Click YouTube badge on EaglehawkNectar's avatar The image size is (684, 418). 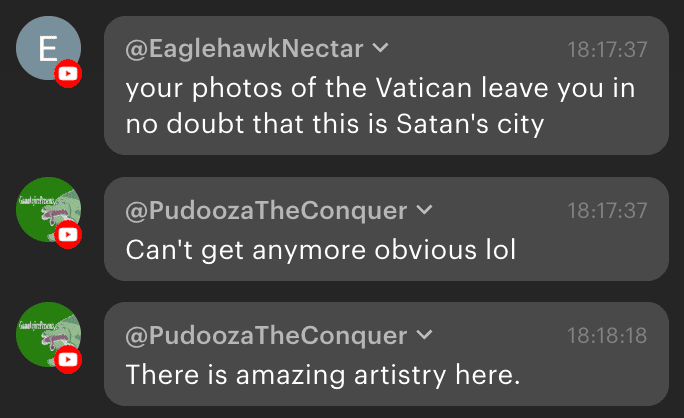point(68,74)
